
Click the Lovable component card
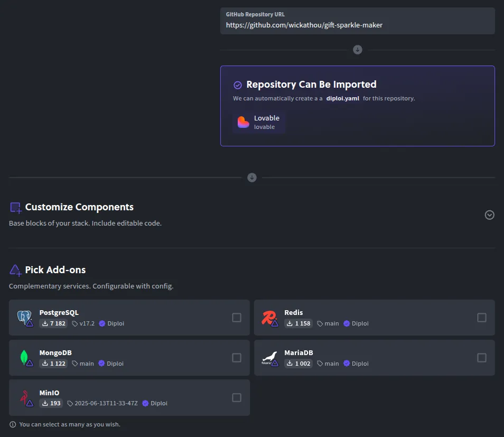point(259,122)
